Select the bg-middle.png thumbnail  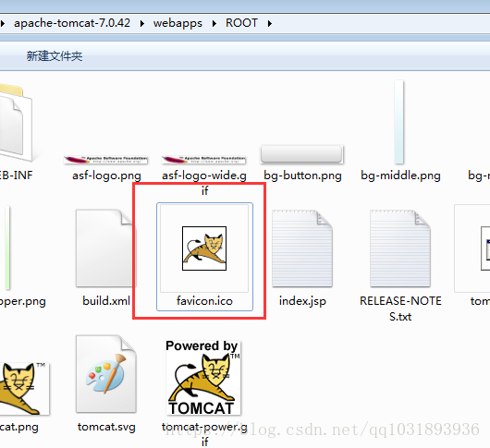point(399,122)
